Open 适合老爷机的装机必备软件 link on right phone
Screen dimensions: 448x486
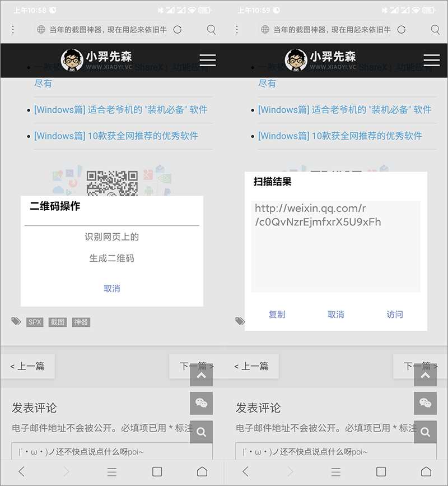[x=344, y=110]
